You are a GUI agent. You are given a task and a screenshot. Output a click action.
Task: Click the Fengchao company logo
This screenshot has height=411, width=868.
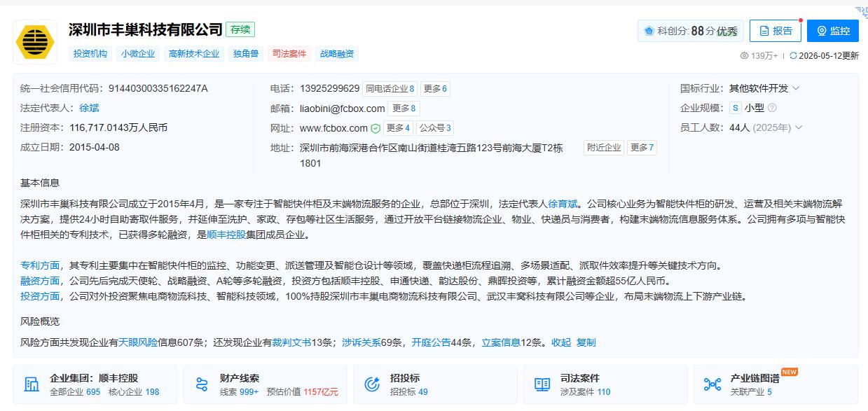point(35,42)
